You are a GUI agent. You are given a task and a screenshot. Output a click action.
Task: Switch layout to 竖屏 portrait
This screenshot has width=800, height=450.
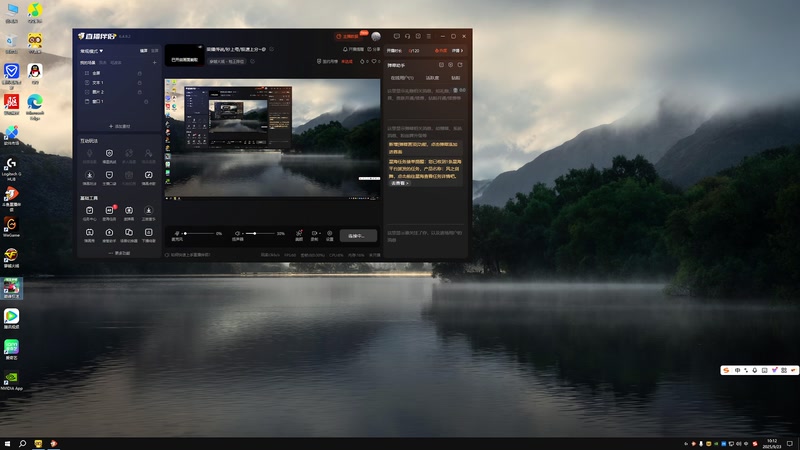155,51
